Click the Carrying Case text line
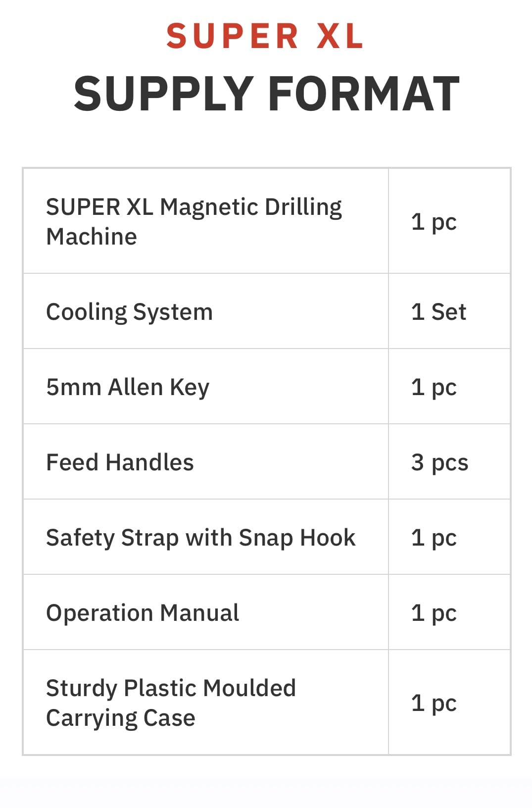This screenshot has width=532, height=808. [121, 718]
